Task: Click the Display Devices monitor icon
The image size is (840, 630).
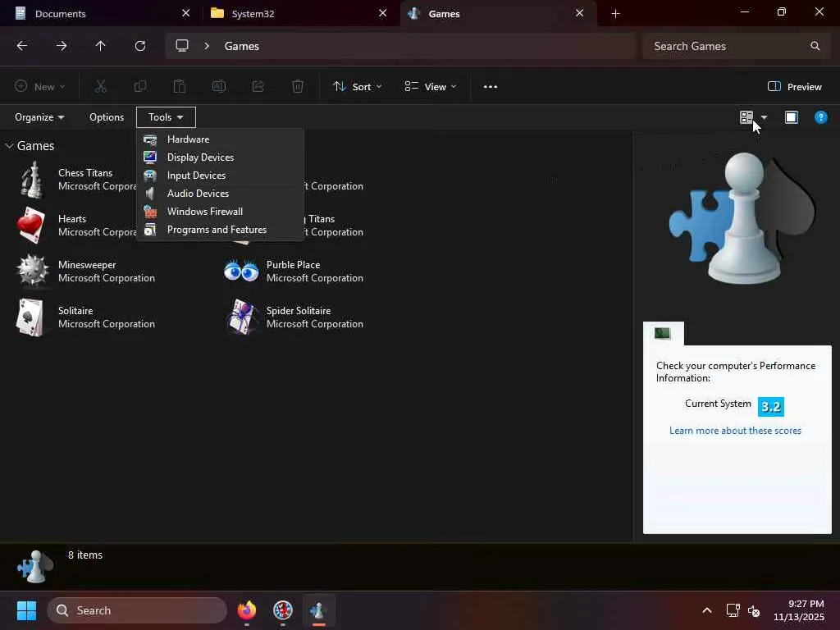Action: pos(150,157)
